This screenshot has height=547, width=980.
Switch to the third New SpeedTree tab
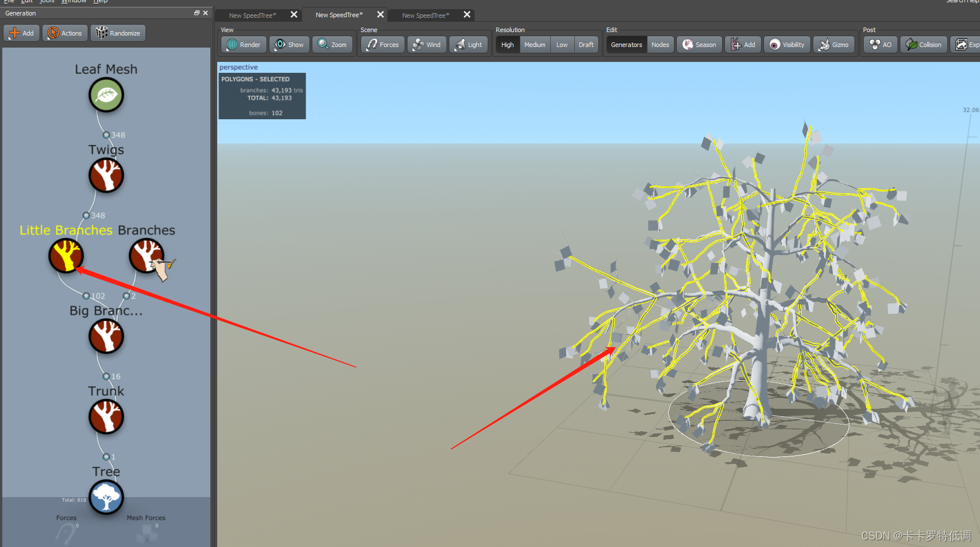pyautogui.click(x=425, y=15)
